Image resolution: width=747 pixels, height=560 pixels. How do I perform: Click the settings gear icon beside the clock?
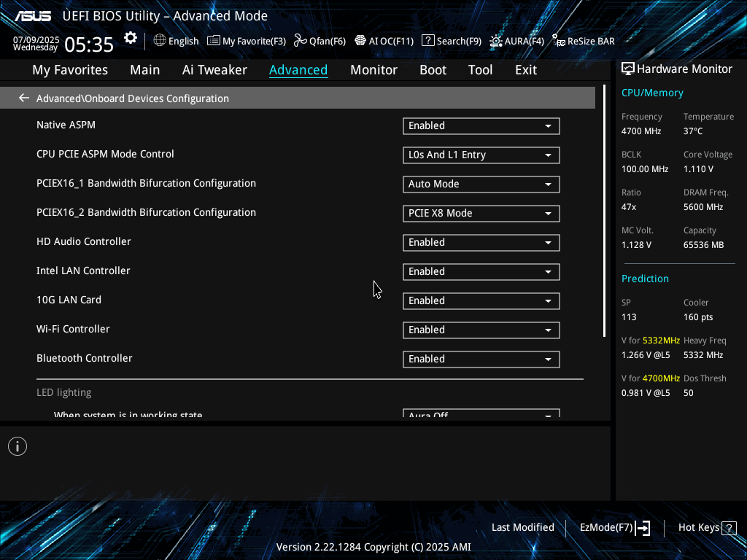131,39
